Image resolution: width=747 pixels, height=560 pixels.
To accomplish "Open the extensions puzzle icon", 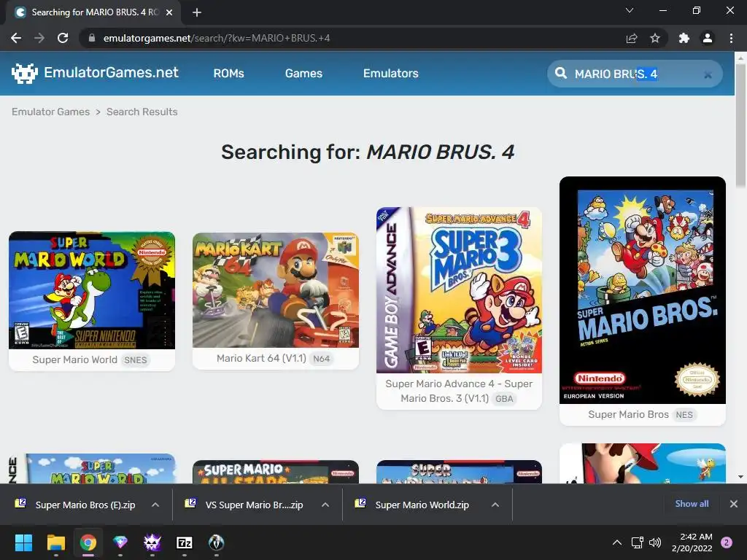I will click(x=684, y=38).
